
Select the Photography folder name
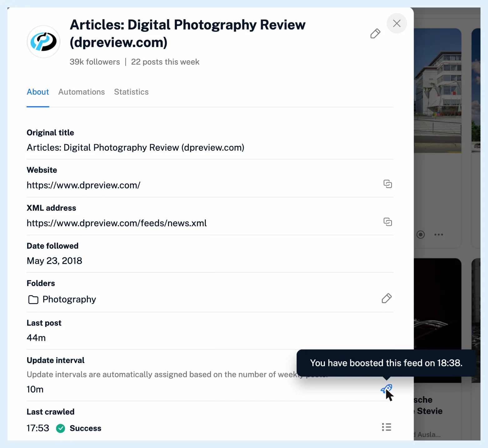point(69,299)
